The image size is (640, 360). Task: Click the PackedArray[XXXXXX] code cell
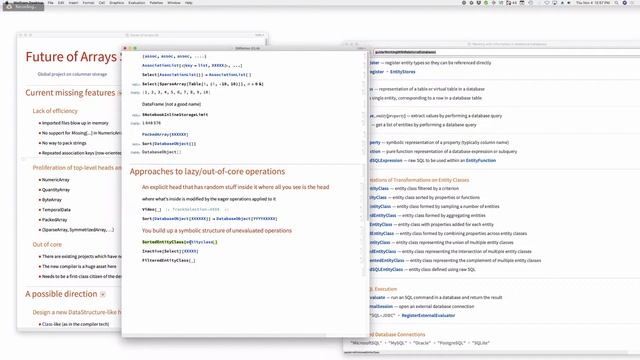click(x=165, y=134)
